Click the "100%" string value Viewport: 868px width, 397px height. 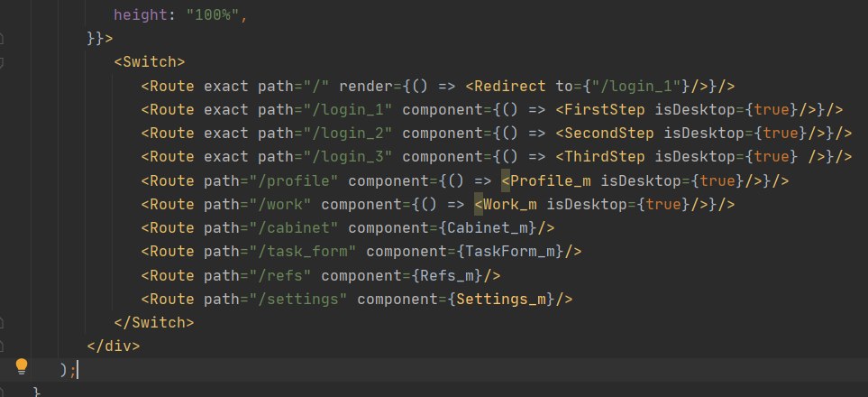point(213,15)
